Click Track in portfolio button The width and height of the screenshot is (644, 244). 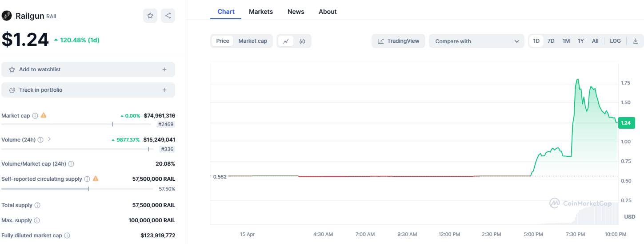click(x=88, y=90)
